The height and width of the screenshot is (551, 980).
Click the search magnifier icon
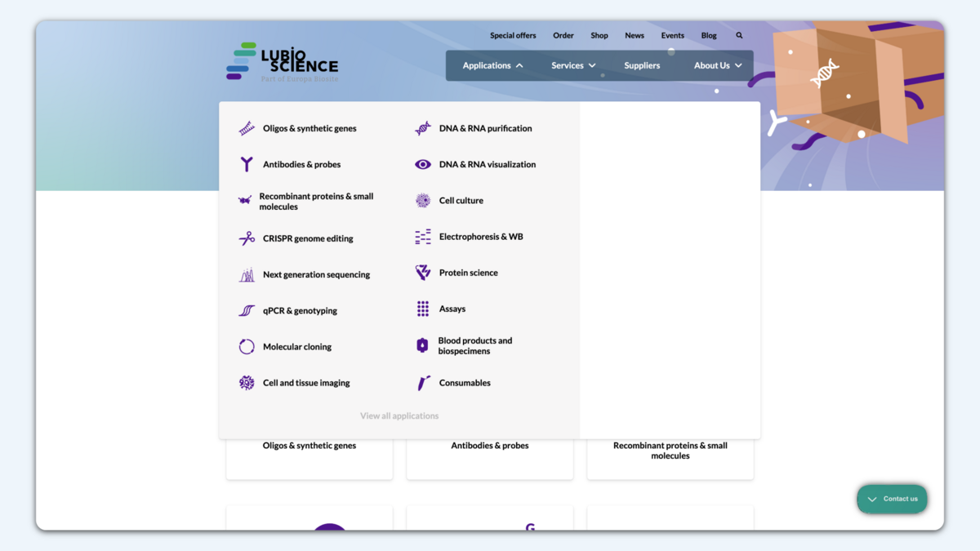[x=739, y=36]
